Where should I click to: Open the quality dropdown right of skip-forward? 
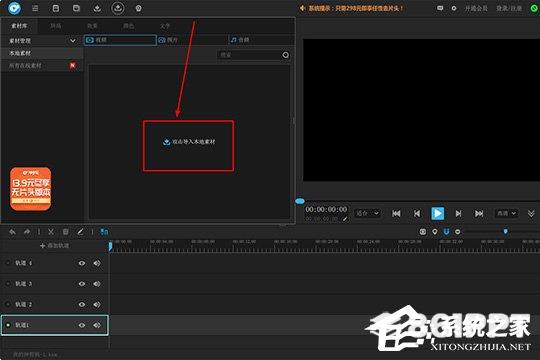[x=506, y=214]
